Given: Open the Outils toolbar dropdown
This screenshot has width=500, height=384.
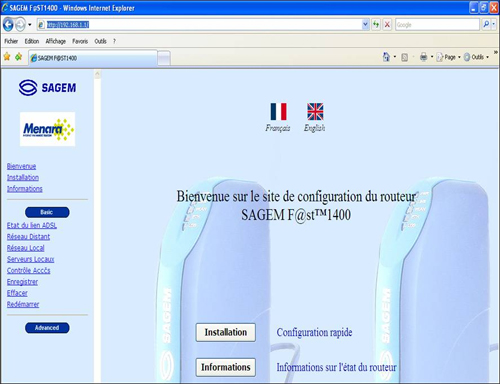Looking at the screenshot, I should pos(477,57).
